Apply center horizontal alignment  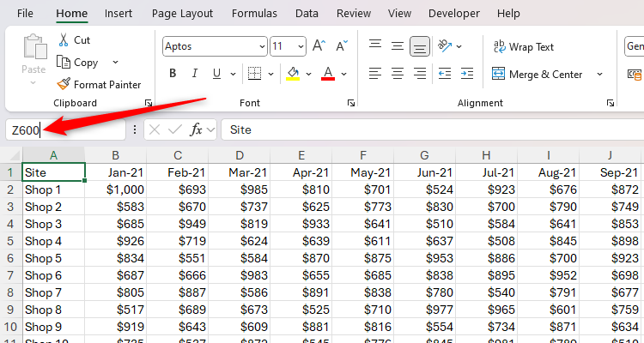[x=397, y=75]
